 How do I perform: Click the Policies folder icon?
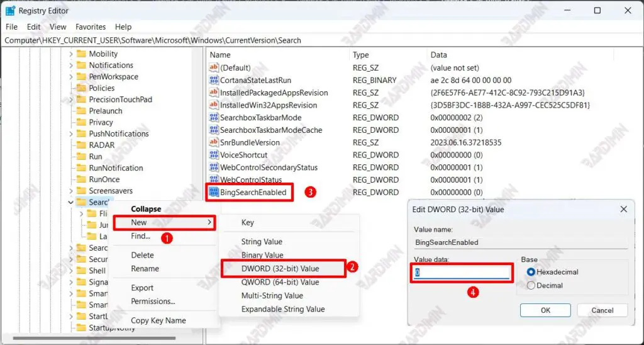point(81,88)
